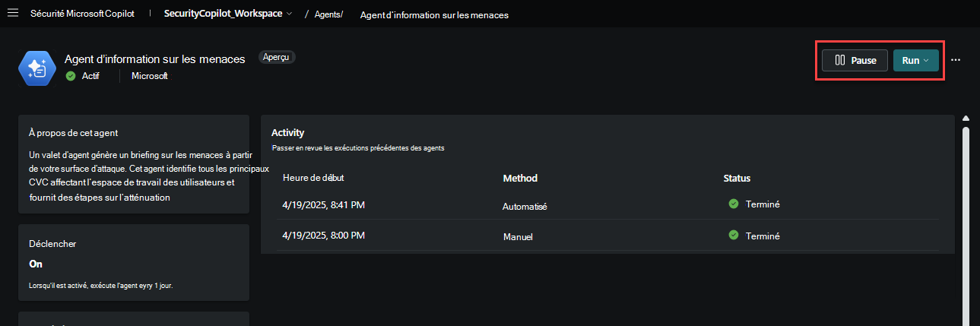Sort by the Status column header
This screenshot has height=326, width=980.
(737, 178)
